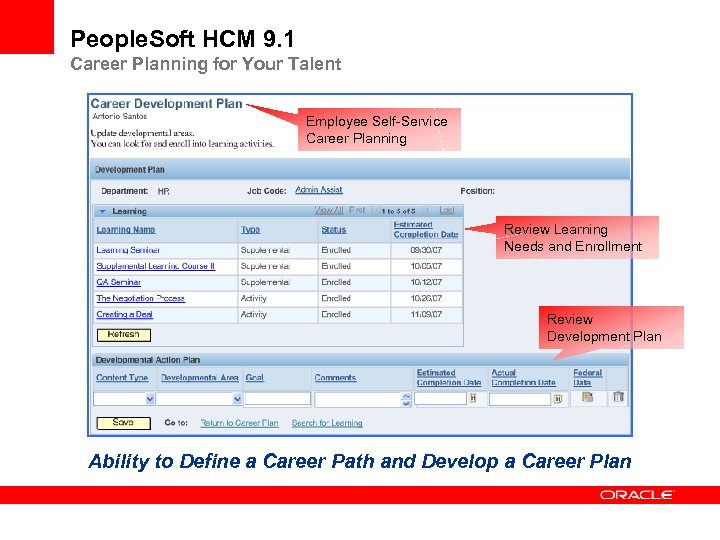
Task: Open The Negotiation Process link
Action: [141, 298]
